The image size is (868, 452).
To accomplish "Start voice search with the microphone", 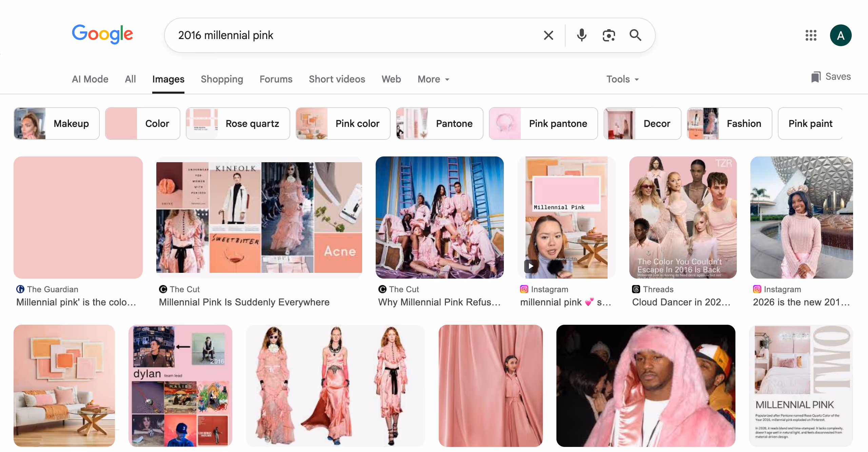I will 581,35.
